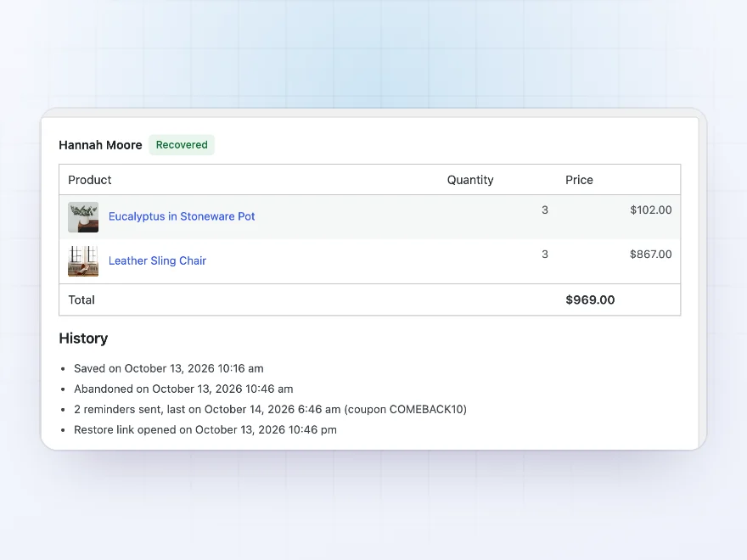
Task: Select the customer name Hannah Moore
Action: 100,145
